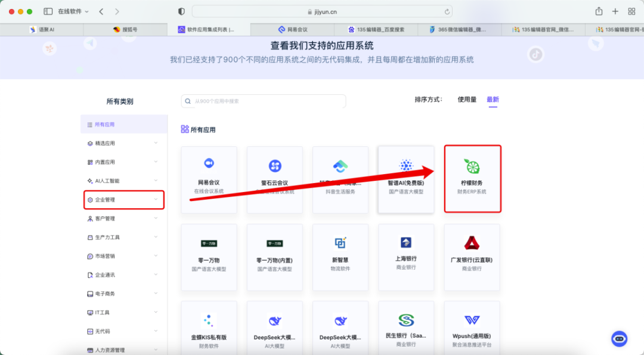Open the 365微信编辑器 tab

click(x=459, y=30)
